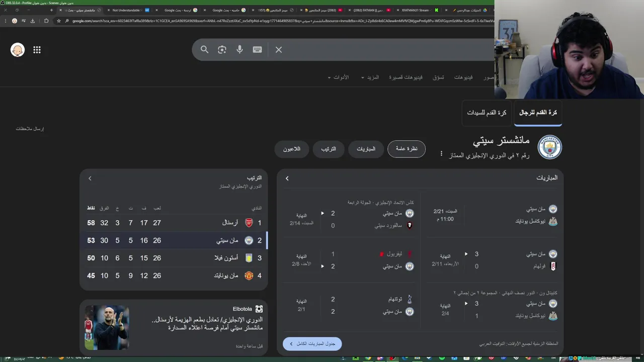The height and width of the screenshot is (362, 644).
Task: Open the المزيد more dropdown
Action: coord(370,77)
